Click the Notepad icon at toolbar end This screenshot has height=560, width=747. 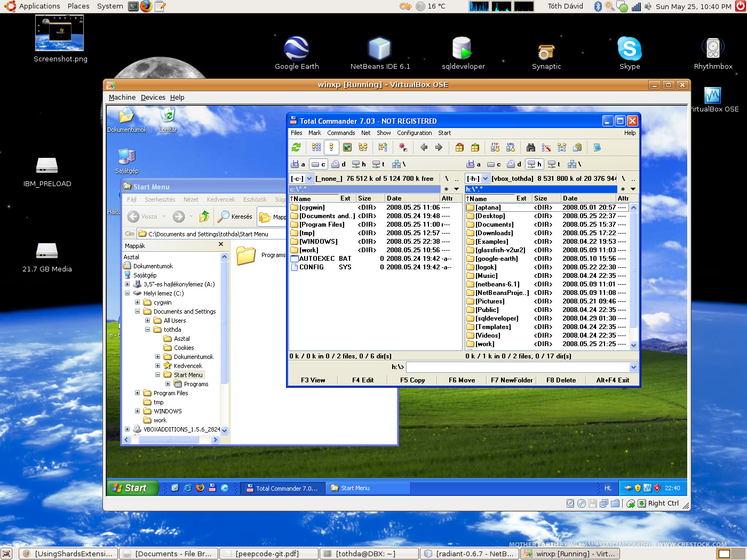597,147
